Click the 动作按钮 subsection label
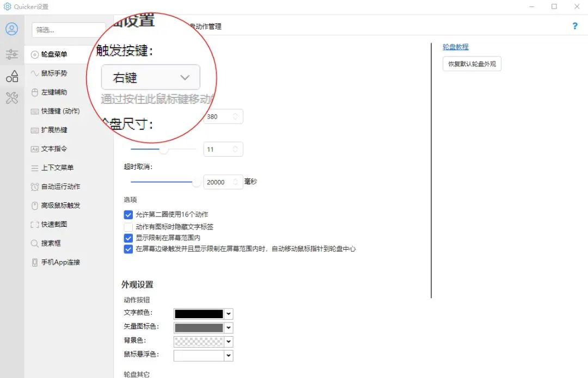The width and height of the screenshot is (588, 378). pyautogui.click(x=137, y=300)
